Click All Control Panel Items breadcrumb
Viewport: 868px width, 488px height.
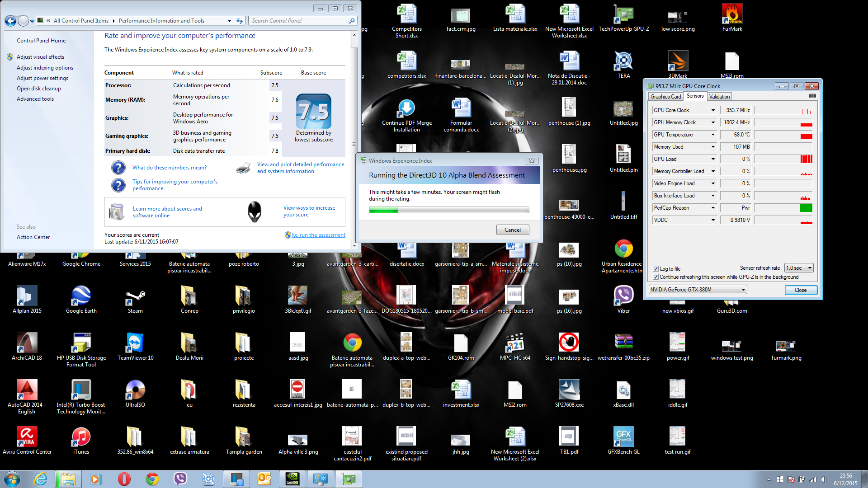pos(81,21)
